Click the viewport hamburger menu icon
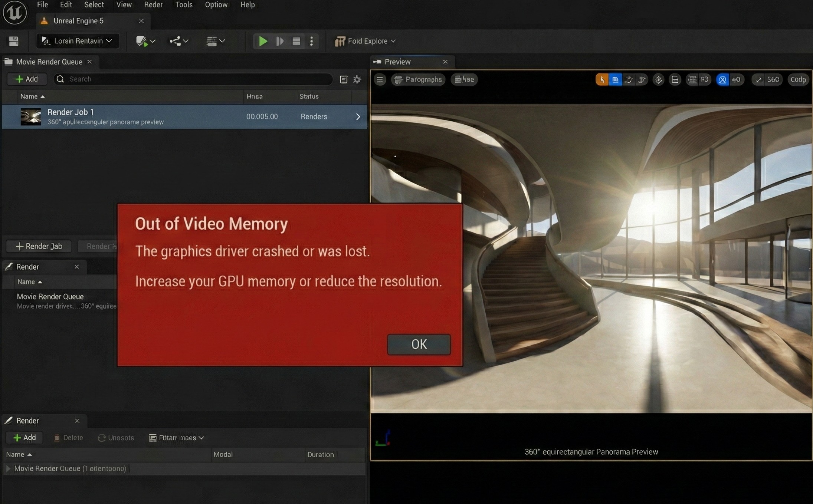 pos(380,79)
